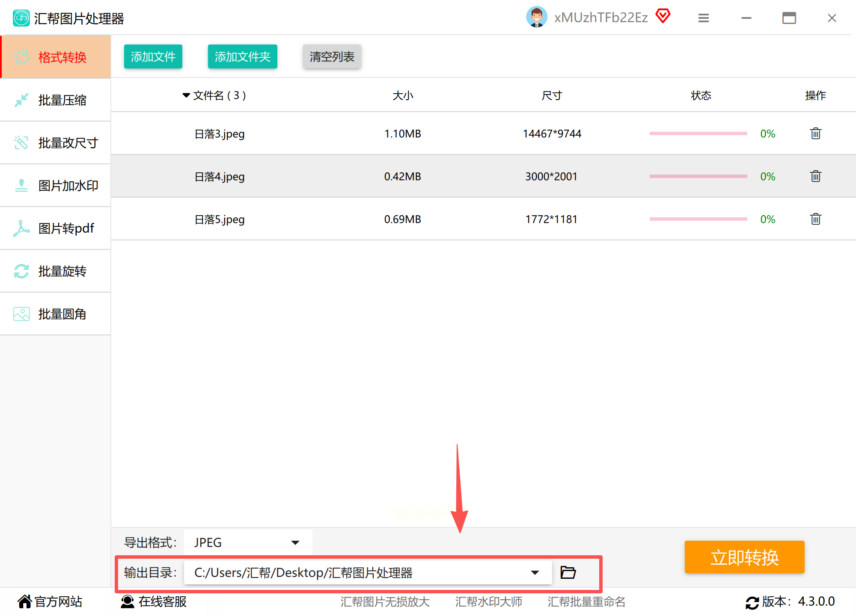Open the 汇帮水印大师 link
The height and width of the screenshot is (616, 856).
tap(488, 601)
